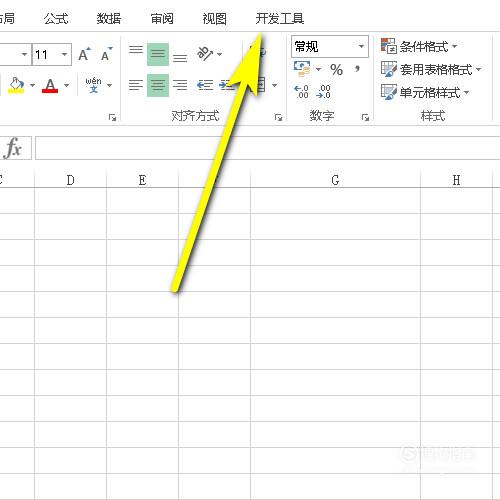The image size is (500, 500).
Task: Select column H header
Action: tap(456, 180)
